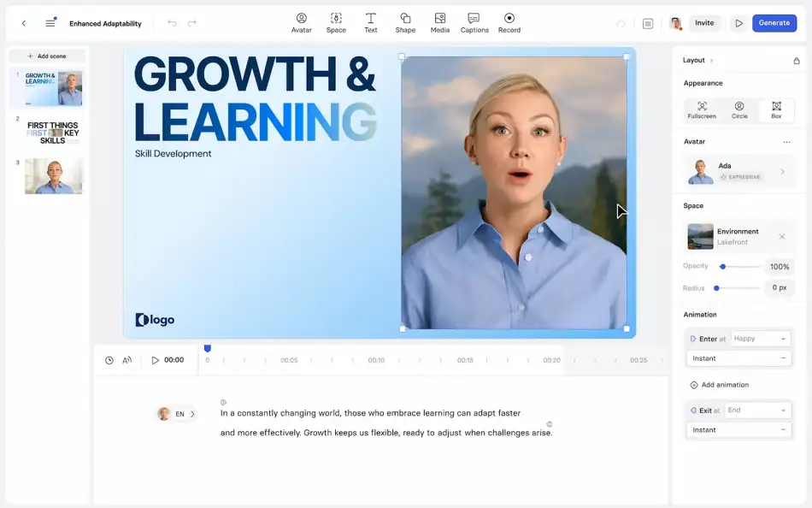
Task: Select Fullscreen appearance option
Action: (702, 110)
